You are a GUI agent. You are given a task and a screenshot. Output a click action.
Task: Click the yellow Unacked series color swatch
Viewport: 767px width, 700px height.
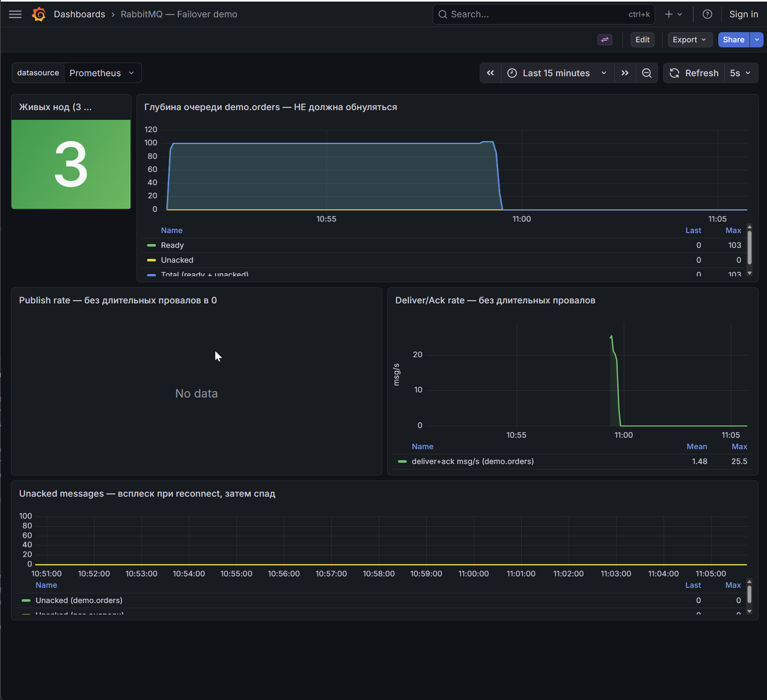pos(151,260)
